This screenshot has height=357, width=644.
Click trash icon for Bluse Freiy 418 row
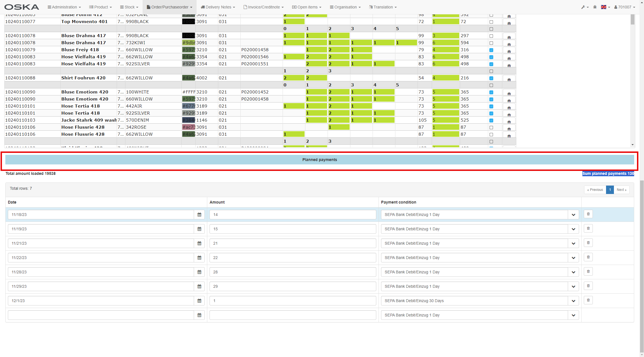(509, 51)
